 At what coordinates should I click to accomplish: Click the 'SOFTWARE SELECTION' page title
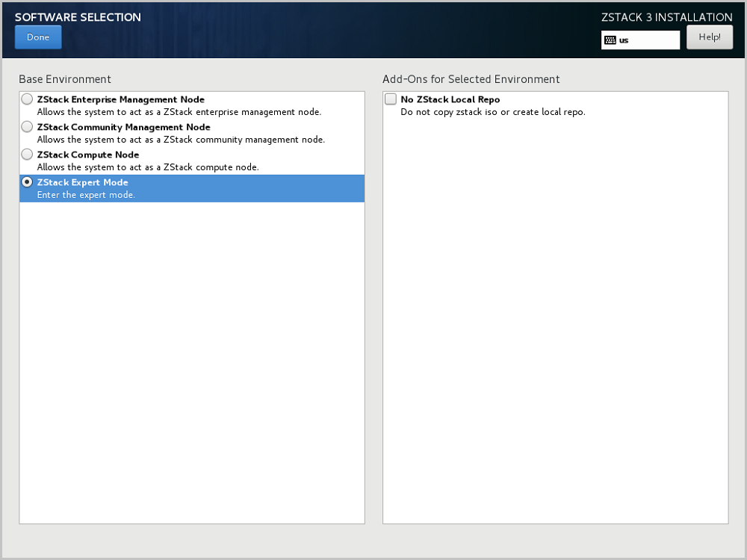pyautogui.click(x=78, y=17)
